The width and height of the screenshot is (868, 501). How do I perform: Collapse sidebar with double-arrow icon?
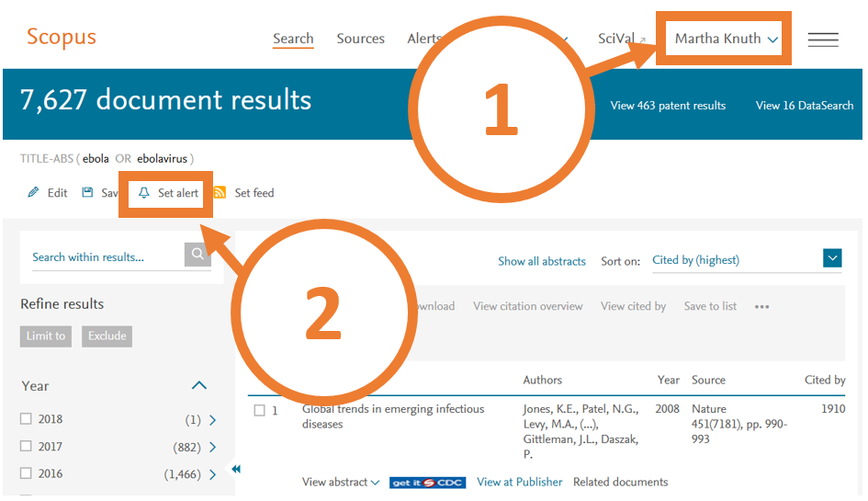[x=236, y=469]
